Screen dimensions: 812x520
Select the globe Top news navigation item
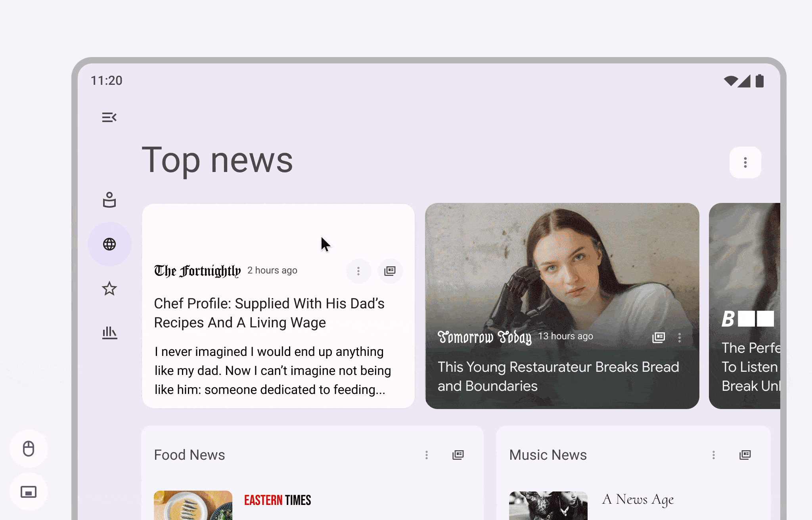coord(109,244)
